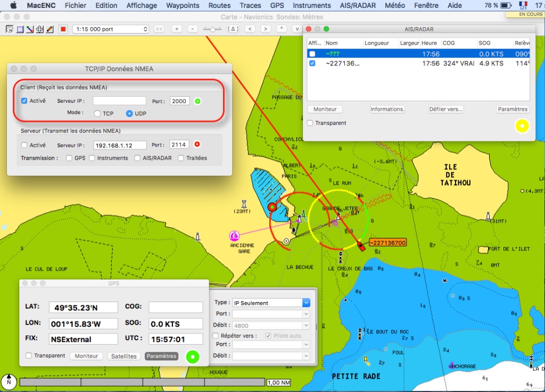Screen dimensions: 545x392
Task: Pick the route line drawing tool
Action: pos(30,29)
